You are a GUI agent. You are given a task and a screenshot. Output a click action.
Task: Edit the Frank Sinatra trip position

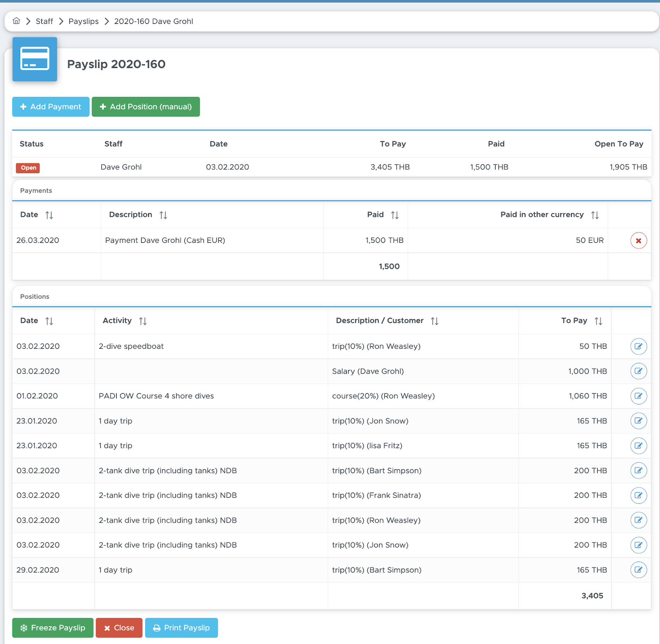click(638, 496)
